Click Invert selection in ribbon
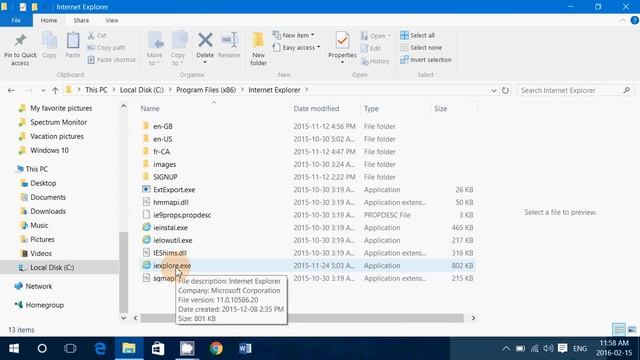640x360 pixels. click(426, 60)
